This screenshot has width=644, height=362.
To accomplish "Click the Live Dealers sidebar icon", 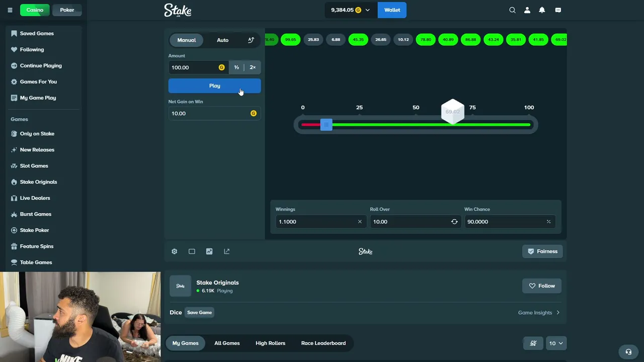I will pos(14,198).
